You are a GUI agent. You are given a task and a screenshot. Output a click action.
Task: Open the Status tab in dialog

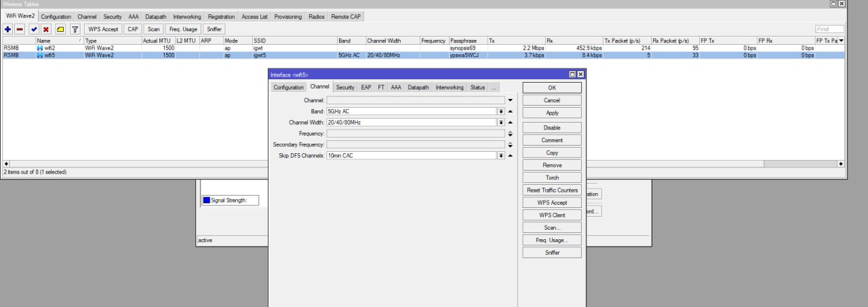477,87
